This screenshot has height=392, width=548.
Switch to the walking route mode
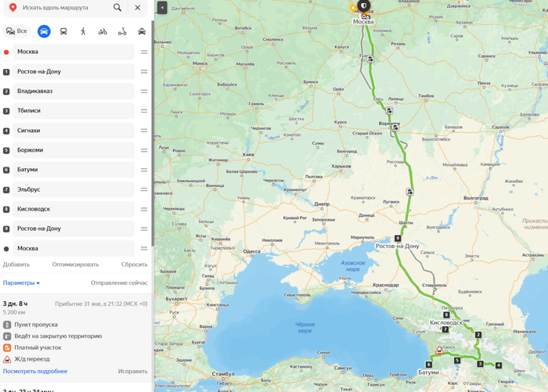point(83,31)
